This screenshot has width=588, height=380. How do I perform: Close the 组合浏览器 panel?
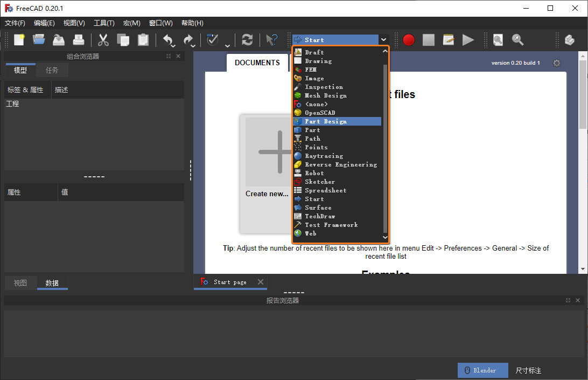pos(178,56)
